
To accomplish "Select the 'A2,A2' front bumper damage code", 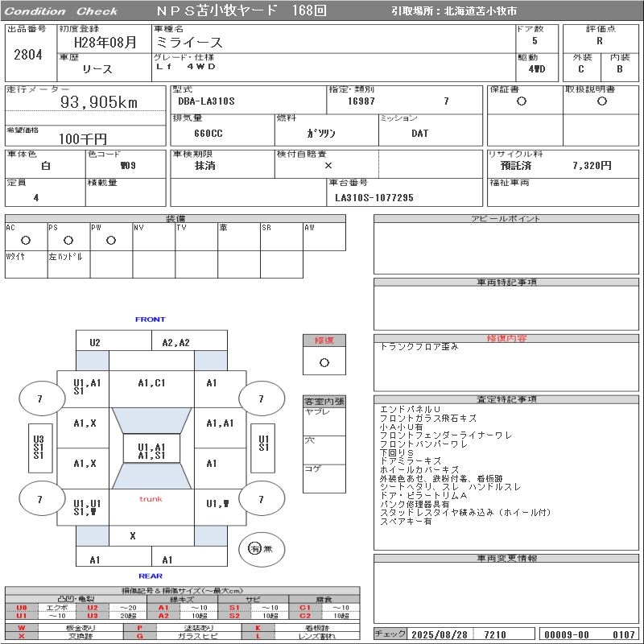I will coord(175,343).
